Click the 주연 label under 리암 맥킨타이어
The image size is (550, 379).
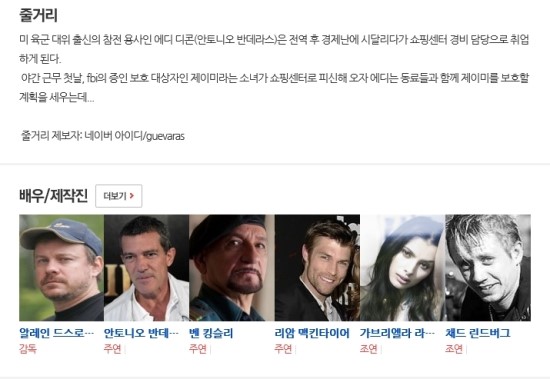click(283, 349)
